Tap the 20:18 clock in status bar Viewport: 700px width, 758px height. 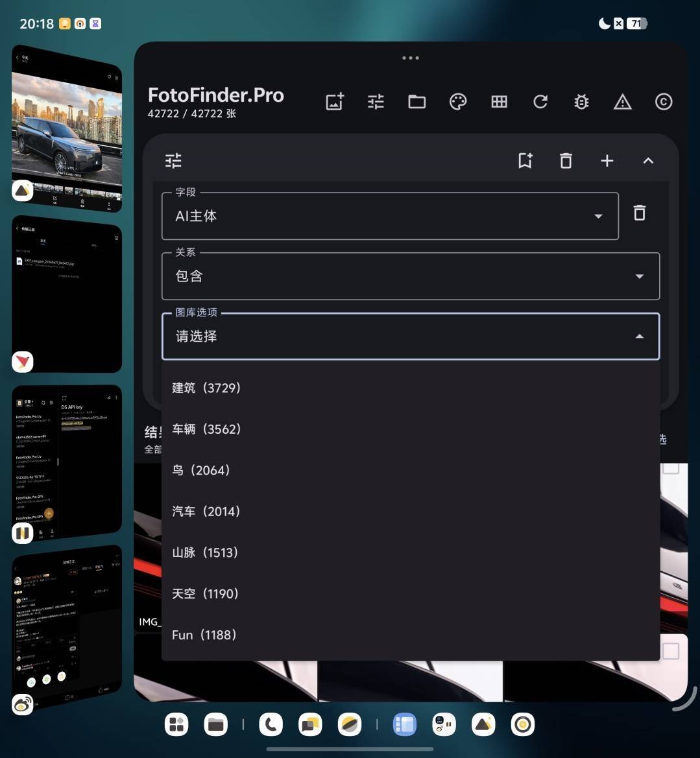[x=37, y=24]
